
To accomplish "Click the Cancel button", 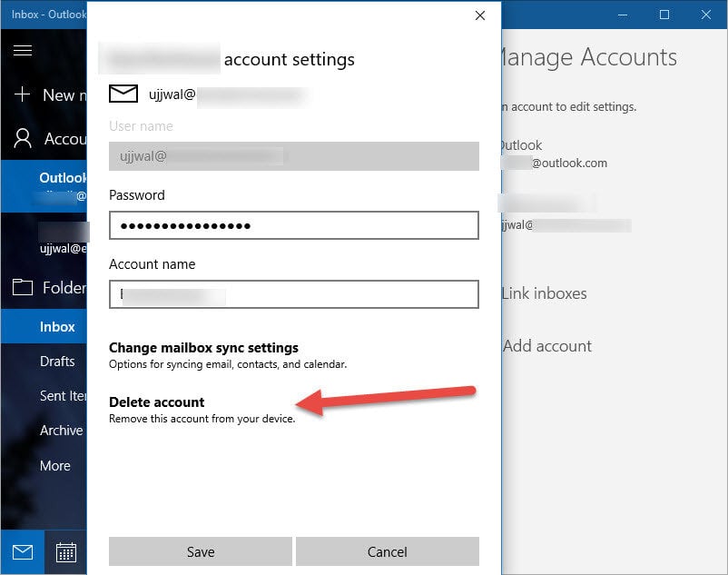I will [x=388, y=551].
